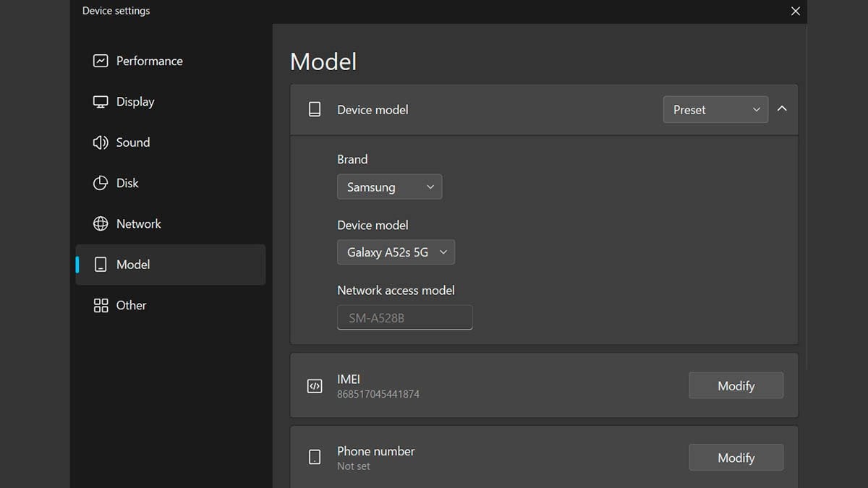Screen dimensions: 868x488
Task: Click the 'Device model' label above Galaxy dropdown
Action: 373,226
